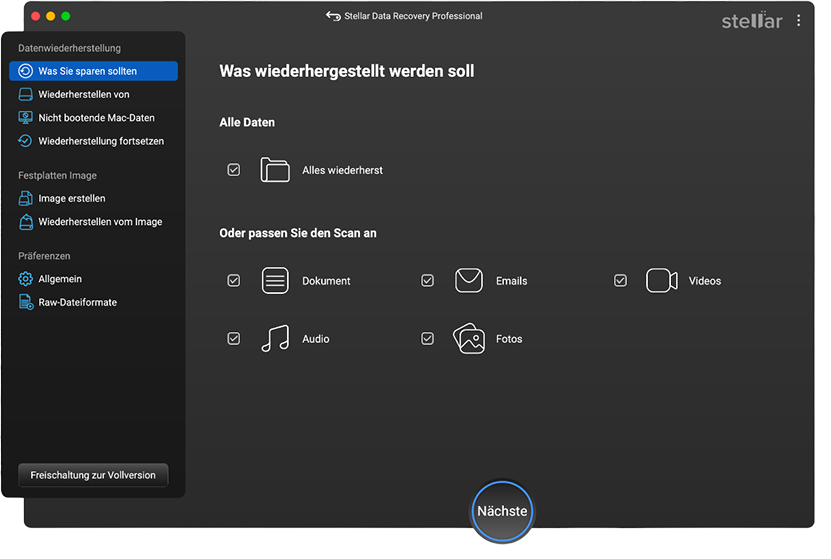Image resolution: width=831 pixels, height=559 pixels.
Task: Click the Dokument file type icon
Action: click(x=275, y=281)
